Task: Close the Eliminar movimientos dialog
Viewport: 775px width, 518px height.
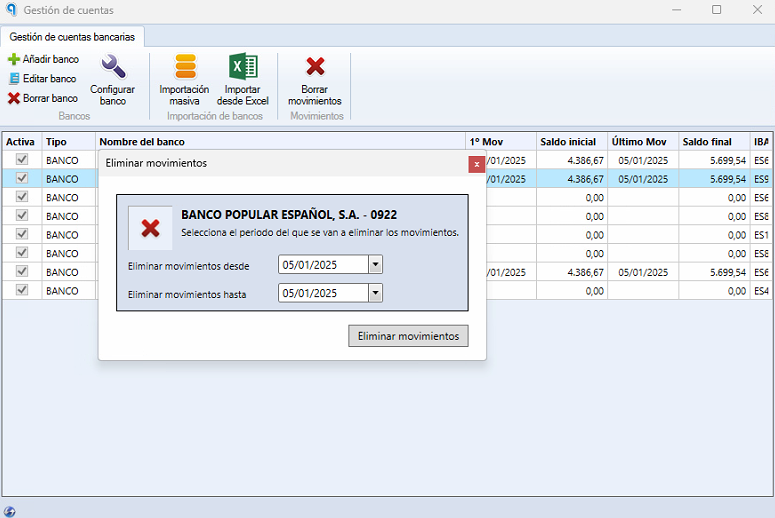Action: tap(476, 165)
